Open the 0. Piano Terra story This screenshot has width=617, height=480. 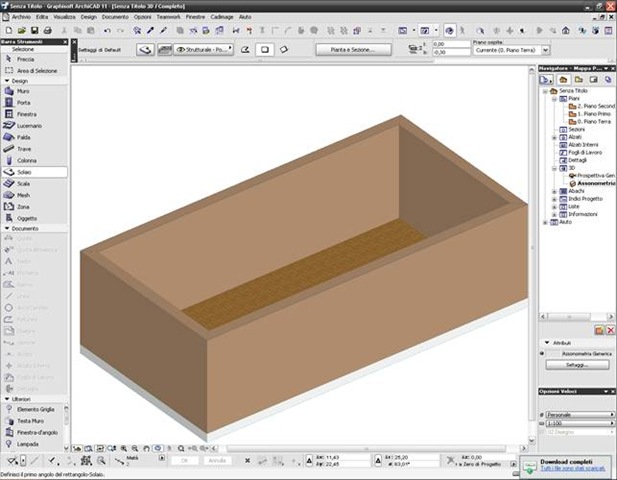(592, 121)
